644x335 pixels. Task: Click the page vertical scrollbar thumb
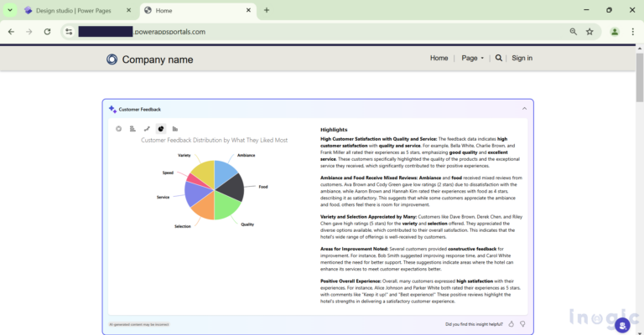coord(640,78)
